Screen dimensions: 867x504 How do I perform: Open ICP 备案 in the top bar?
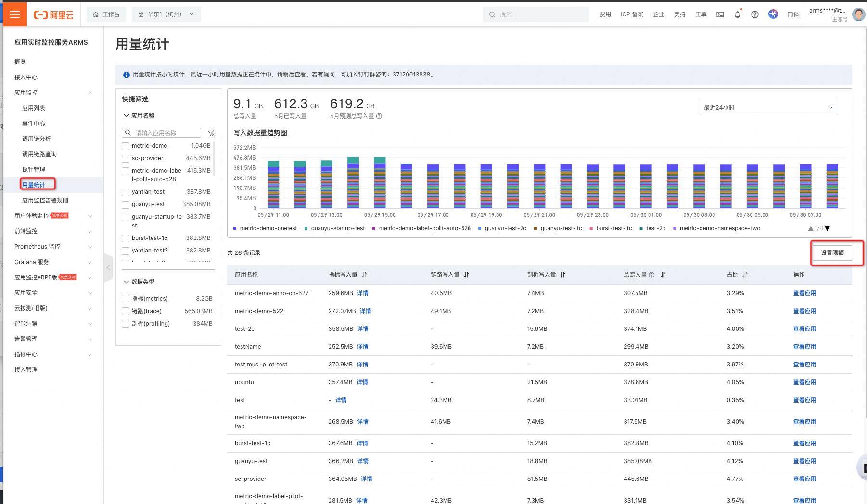[632, 14]
